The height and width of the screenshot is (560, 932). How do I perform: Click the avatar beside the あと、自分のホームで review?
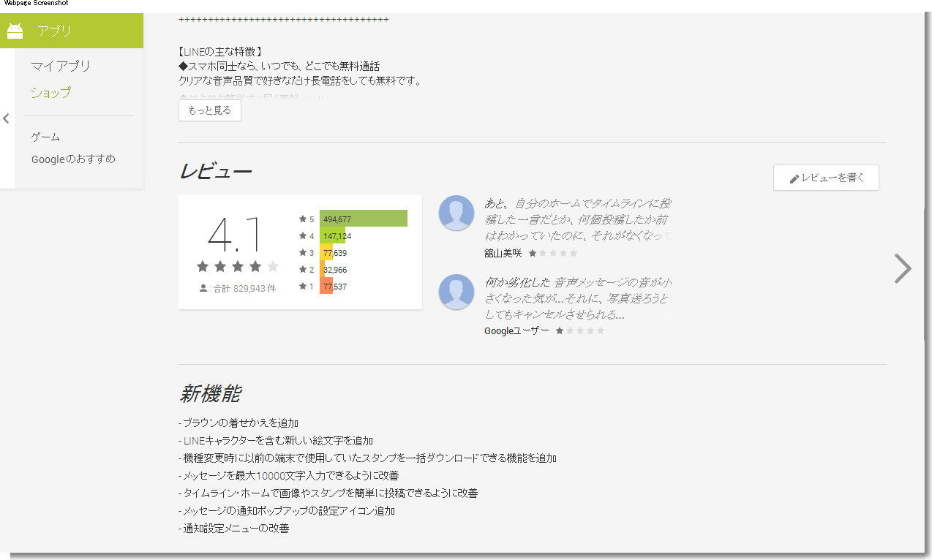pyautogui.click(x=456, y=213)
